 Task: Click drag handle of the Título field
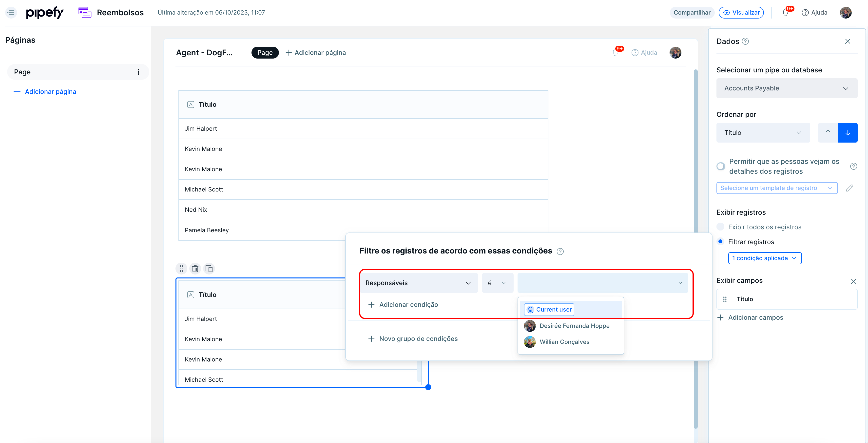pyautogui.click(x=725, y=299)
